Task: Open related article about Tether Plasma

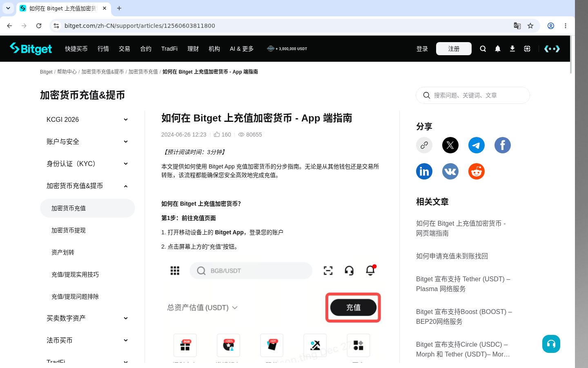Action: click(x=463, y=284)
